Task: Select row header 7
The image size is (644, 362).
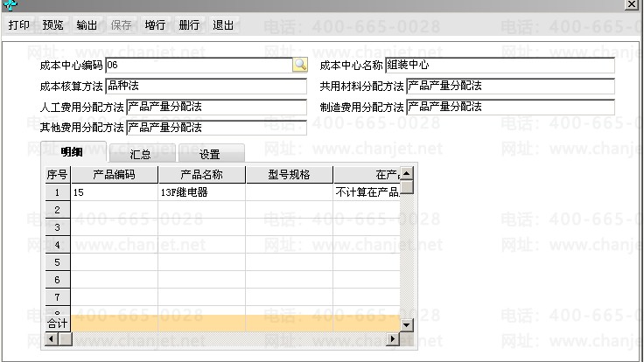Action: point(57,297)
